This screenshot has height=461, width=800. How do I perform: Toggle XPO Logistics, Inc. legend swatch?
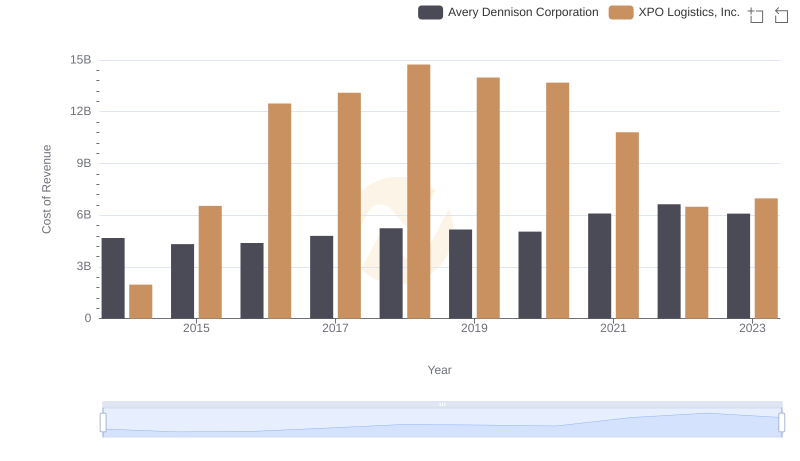coord(621,12)
